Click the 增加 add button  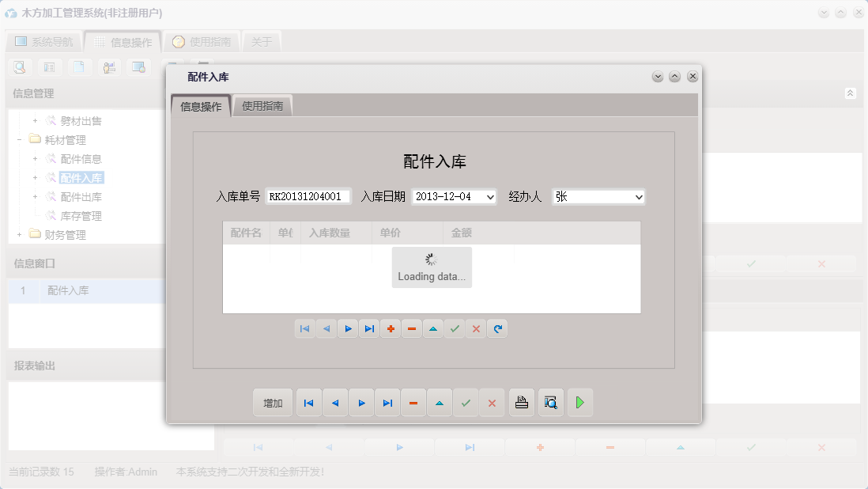[x=272, y=403]
